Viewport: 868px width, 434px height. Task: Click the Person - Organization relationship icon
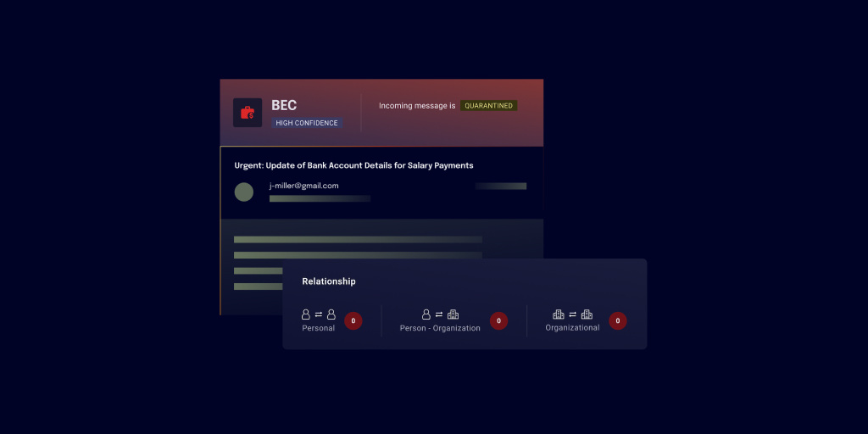440,314
